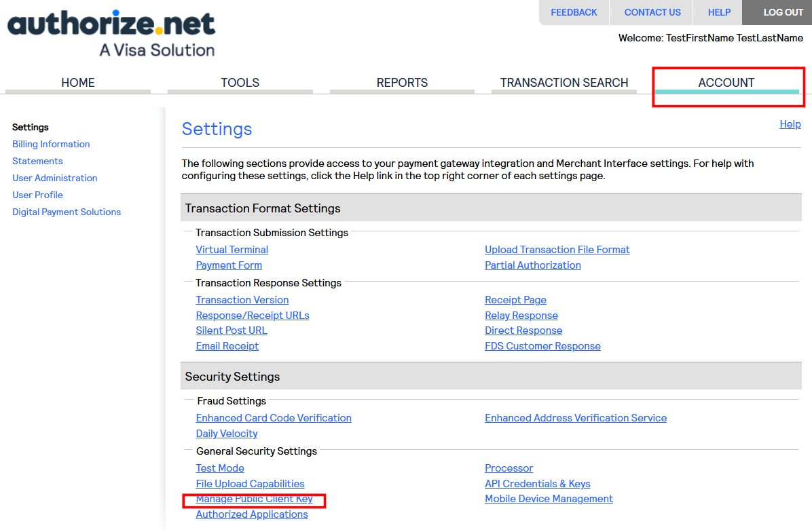This screenshot has width=812, height=530.
Task: Open Payment Form settings
Action: coord(229,265)
